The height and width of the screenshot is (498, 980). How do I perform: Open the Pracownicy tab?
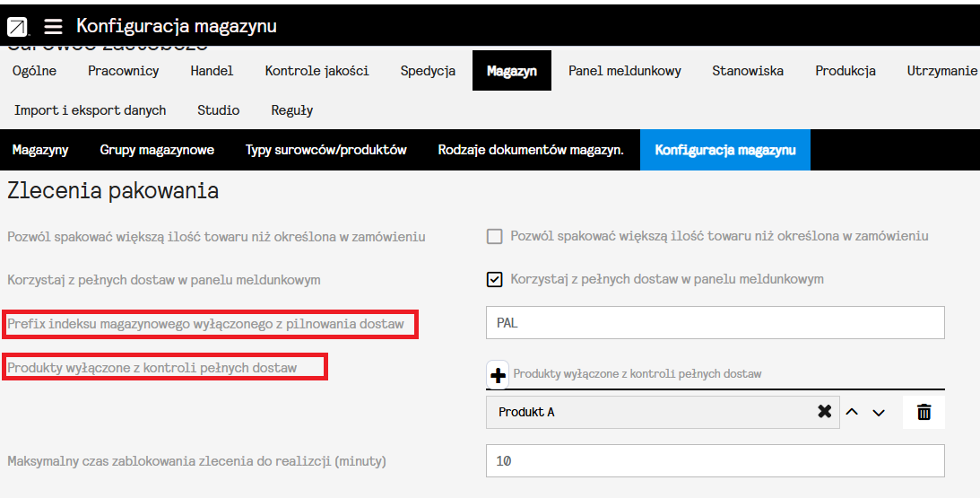coord(124,71)
